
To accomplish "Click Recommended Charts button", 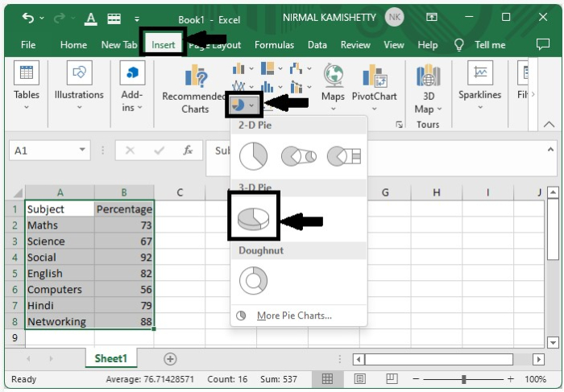I will click(x=195, y=89).
